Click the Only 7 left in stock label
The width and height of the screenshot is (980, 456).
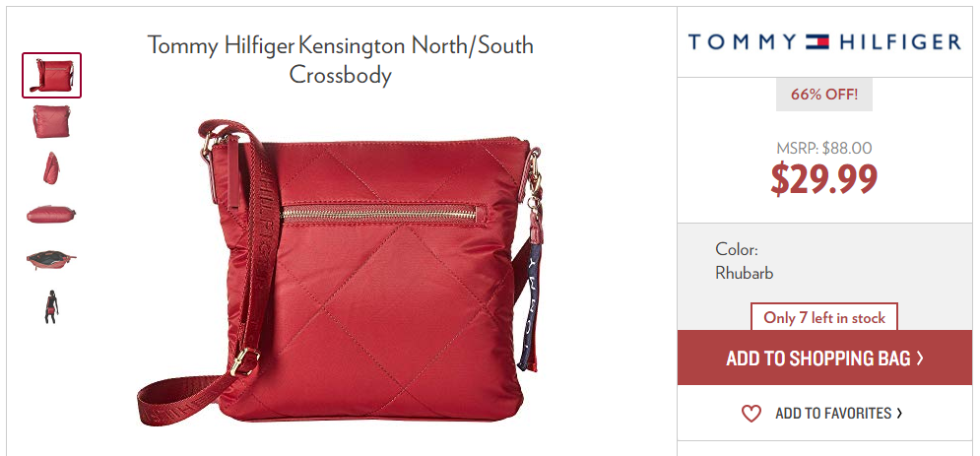click(824, 317)
